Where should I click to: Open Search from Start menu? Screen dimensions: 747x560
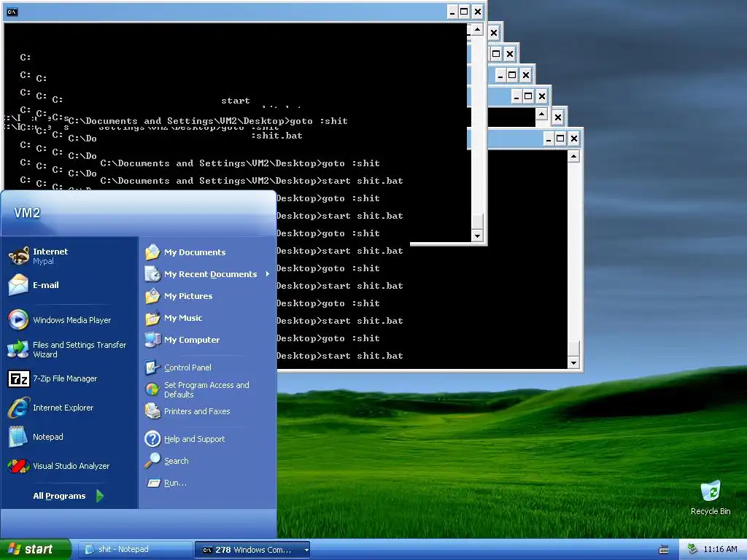pos(208,461)
